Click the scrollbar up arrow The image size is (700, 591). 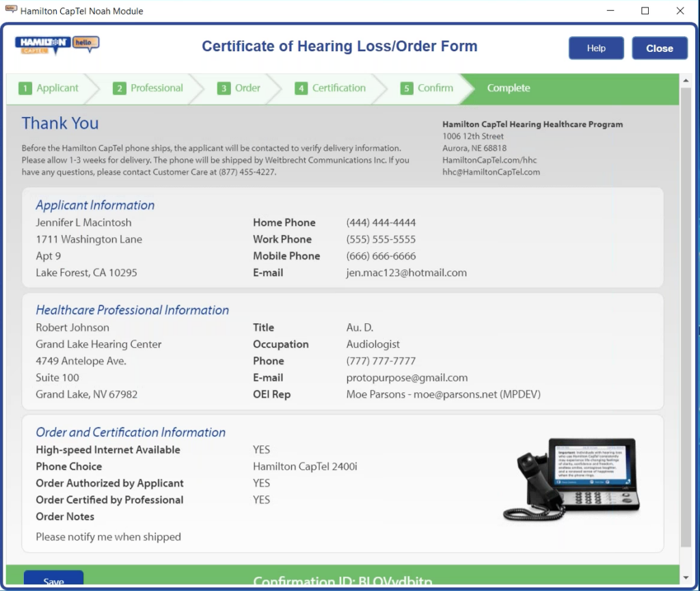coord(686,81)
